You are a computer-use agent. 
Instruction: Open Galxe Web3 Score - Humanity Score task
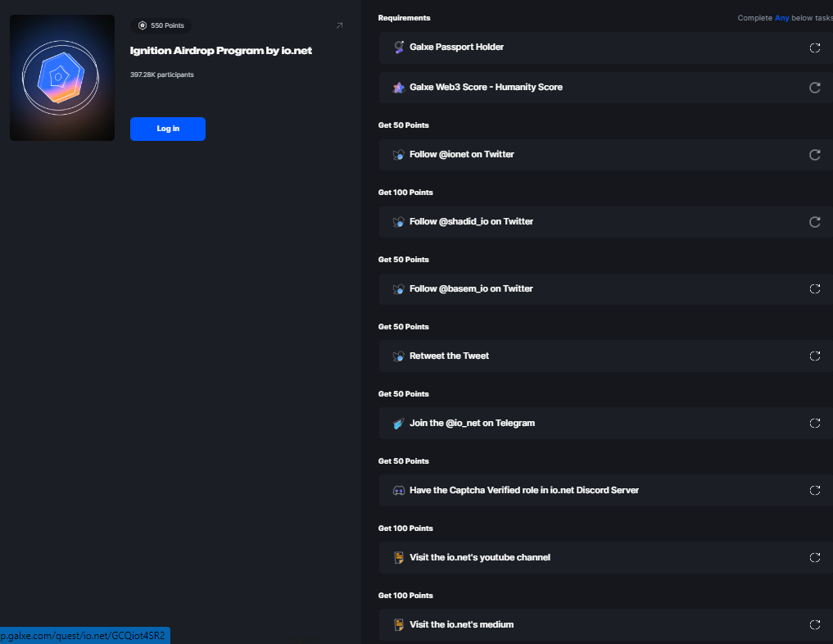click(x=605, y=88)
